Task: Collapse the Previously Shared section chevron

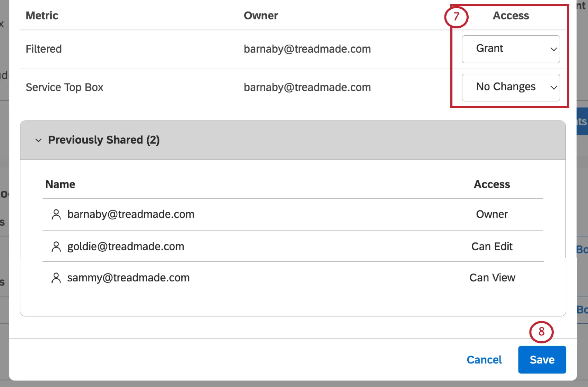Action: pos(38,140)
